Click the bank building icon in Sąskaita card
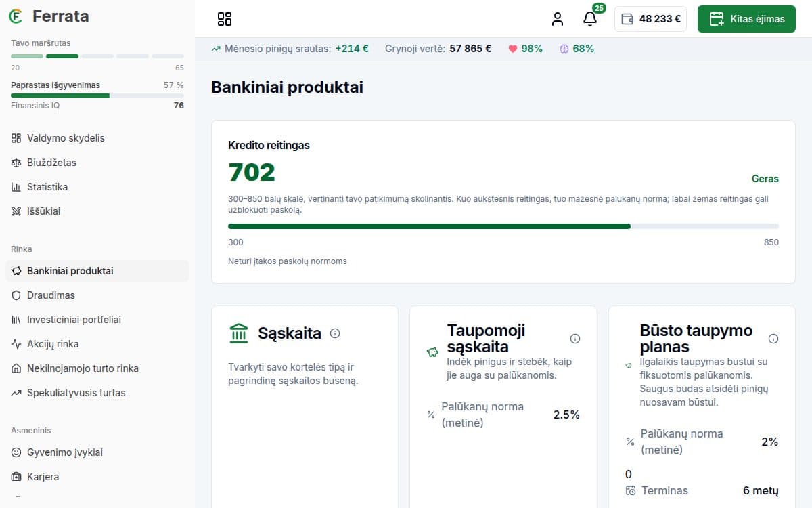The image size is (812, 508). click(x=239, y=333)
